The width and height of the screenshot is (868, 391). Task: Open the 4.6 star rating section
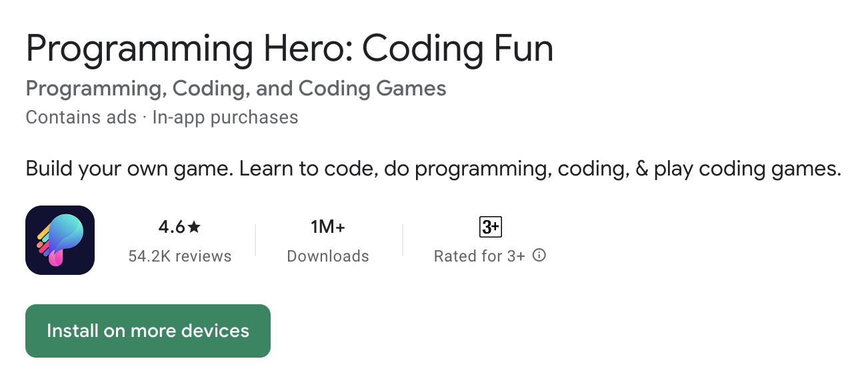tap(180, 227)
